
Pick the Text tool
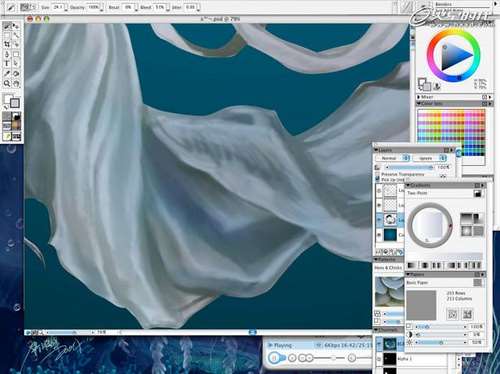point(7,64)
